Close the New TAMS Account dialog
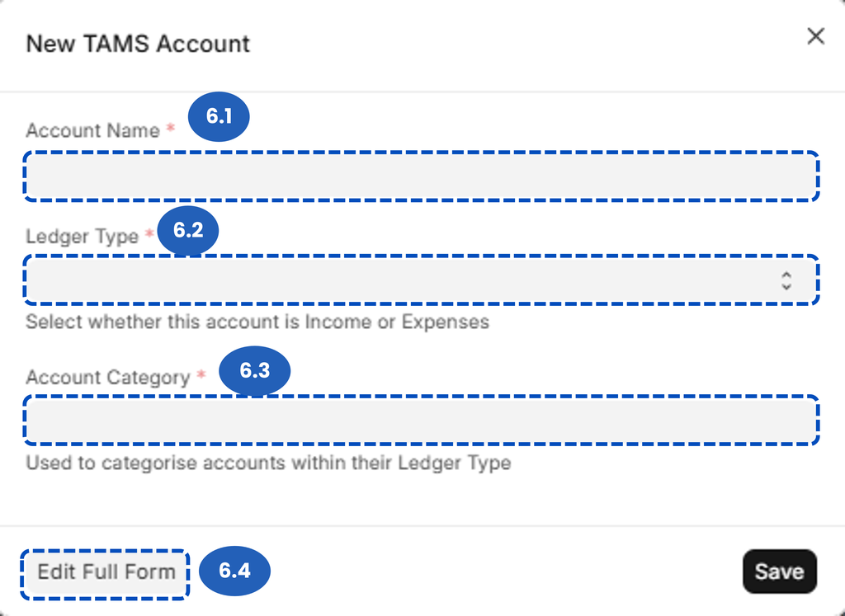This screenshot has height=616, width=845. (x=815, y=36)
